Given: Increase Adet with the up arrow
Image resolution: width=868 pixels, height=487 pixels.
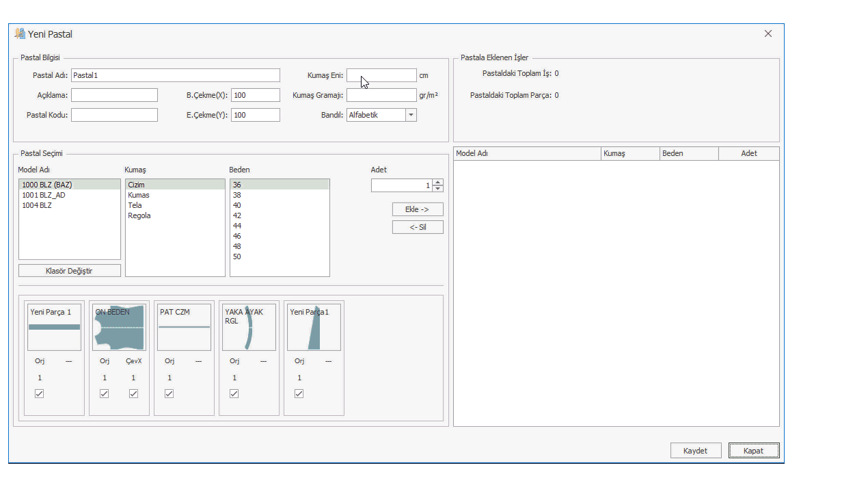Looking at the screenshot, I should 438,182.
